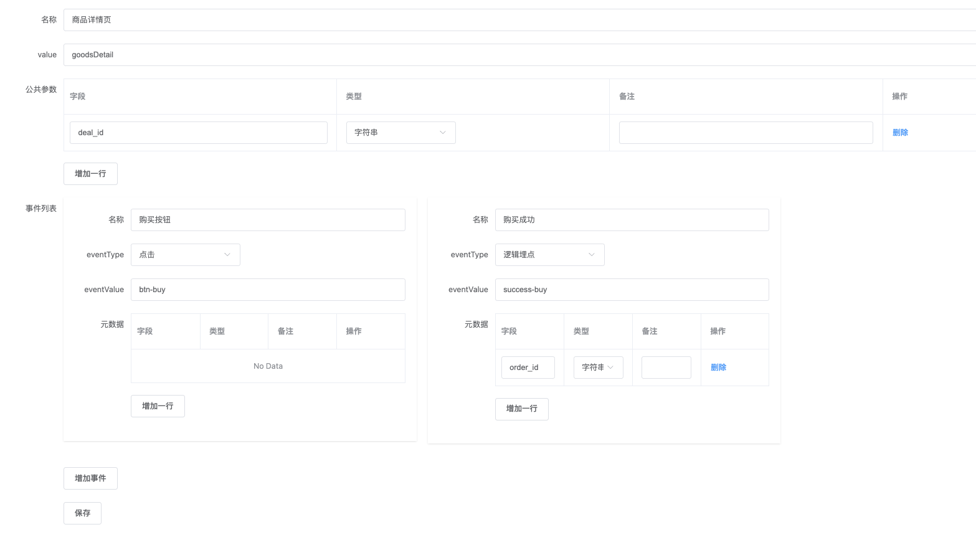The image size is (976, 560).
Task: Click the 名称 input containing 购买成功
Action: (x=632, y=219)
